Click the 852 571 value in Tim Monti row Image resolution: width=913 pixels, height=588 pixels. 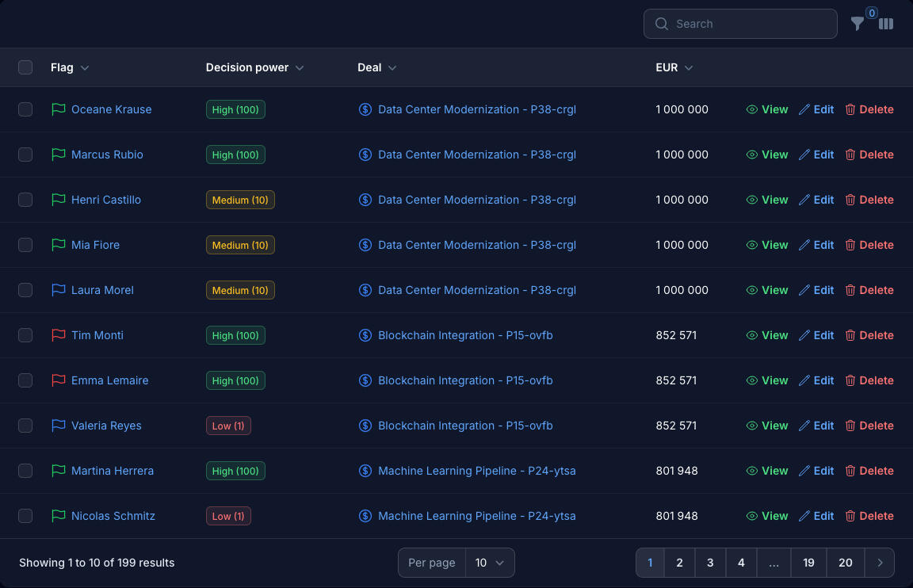pyautogui.click(x=676, y=335)
